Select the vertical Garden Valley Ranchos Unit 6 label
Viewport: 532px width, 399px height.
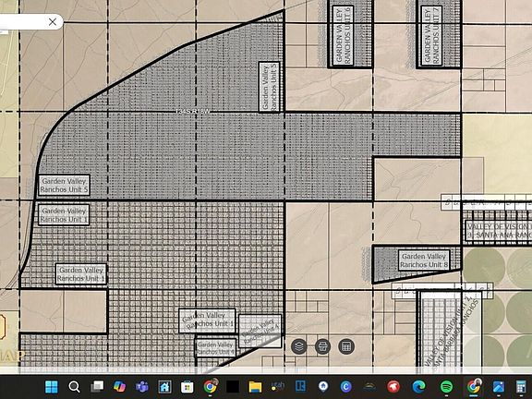tap(343, 36)
